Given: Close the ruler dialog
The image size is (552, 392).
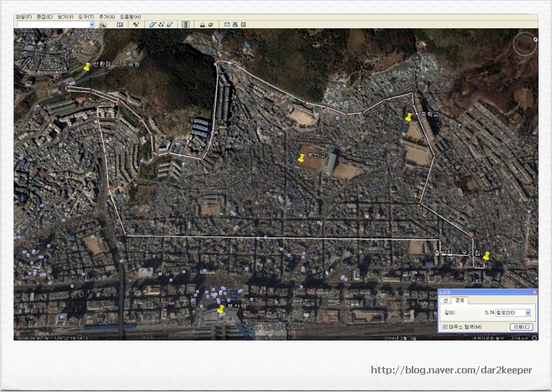Looking at the screenshot, I should coord(533,292).
